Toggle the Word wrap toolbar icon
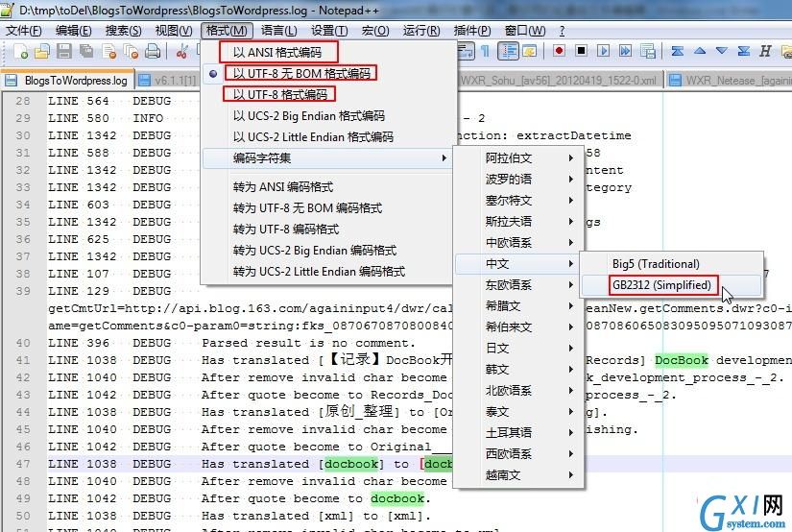The image size is (792, 532). click(466, 51)
